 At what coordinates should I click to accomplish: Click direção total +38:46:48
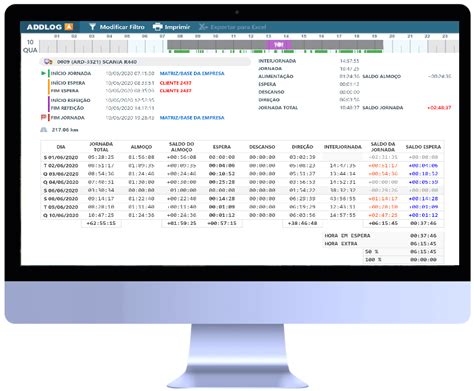coord(302,223)
